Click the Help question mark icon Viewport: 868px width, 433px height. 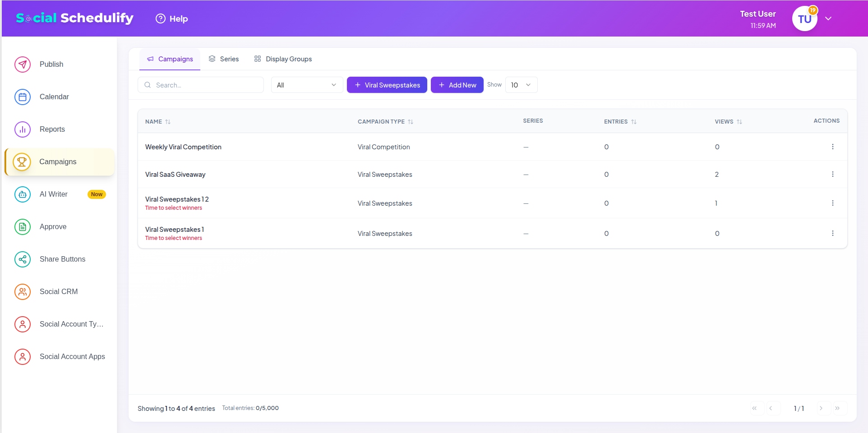161,18
